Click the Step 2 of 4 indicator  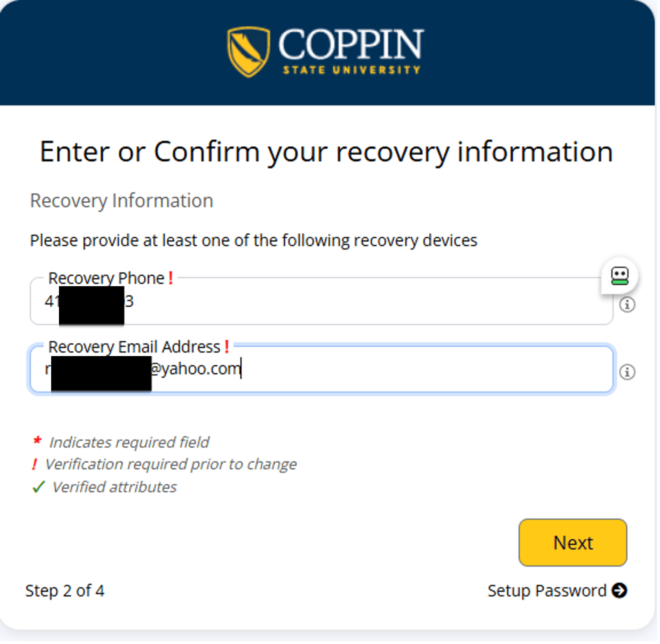tap(65, 591)
